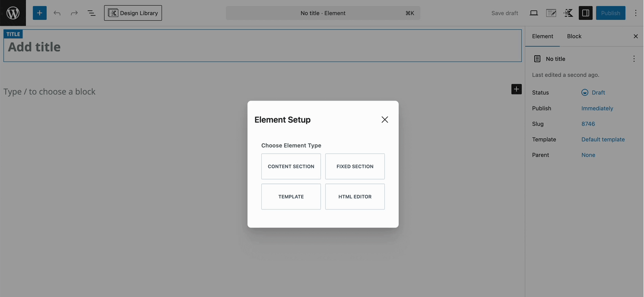Click the laptop preview icon
Image resolution: width=644 pixels, height=297 pixels.
click(x=534, y=13)
